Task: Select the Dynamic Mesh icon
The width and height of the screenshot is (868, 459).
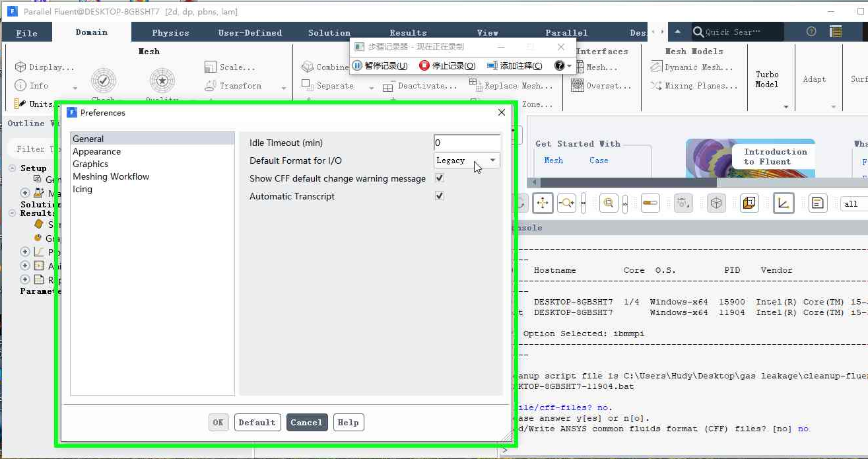Action: (x=656, y=67)
